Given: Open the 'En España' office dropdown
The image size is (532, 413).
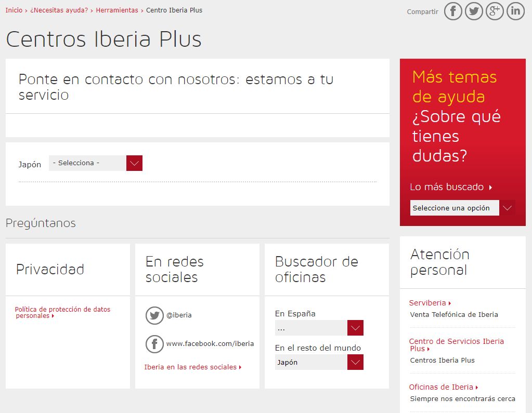Looking at the screenshot, I should pos(319,328).
